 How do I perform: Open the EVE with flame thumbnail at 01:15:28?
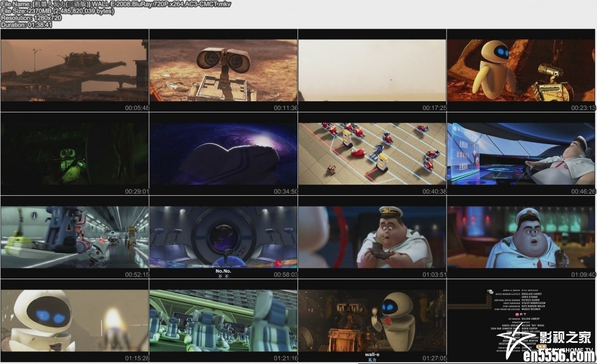[x=75, y=321]
